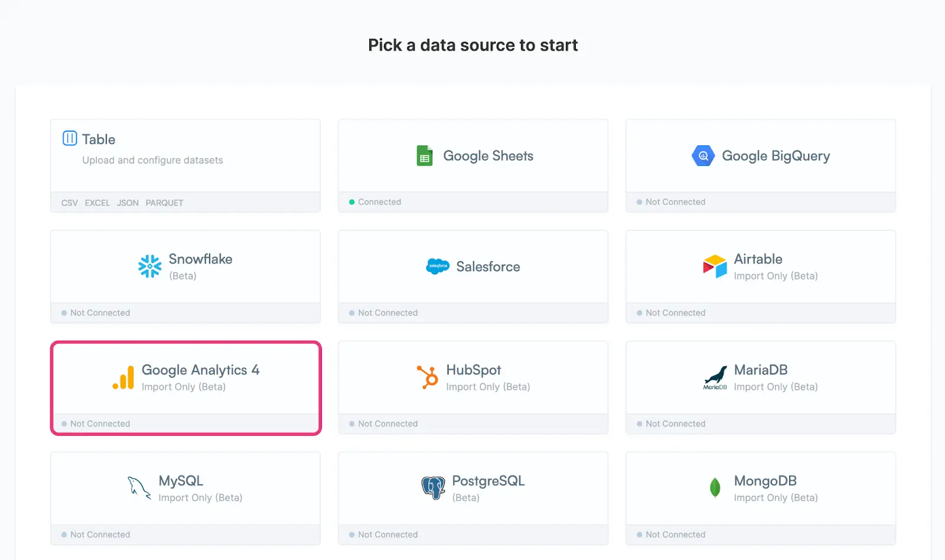Connect the Google Analytics 4 source

click(185, 388)
